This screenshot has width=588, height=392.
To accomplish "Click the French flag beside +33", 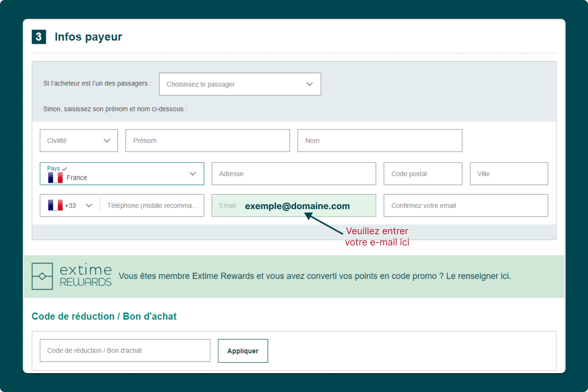I will [55, 205].
